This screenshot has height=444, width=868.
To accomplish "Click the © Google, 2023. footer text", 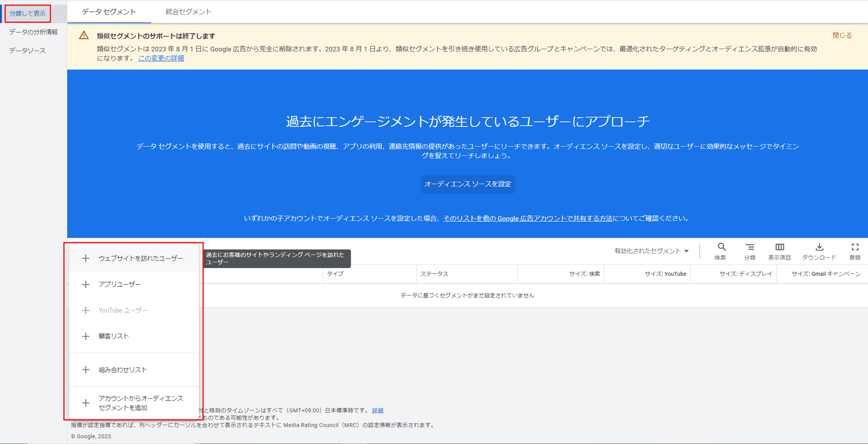I will pos(92,437).
